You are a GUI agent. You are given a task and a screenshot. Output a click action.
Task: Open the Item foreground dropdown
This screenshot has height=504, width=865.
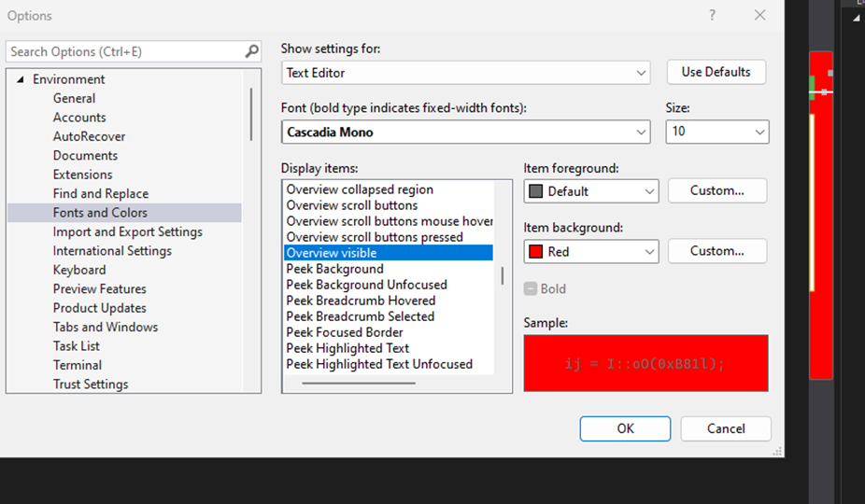tap(590, 191)
